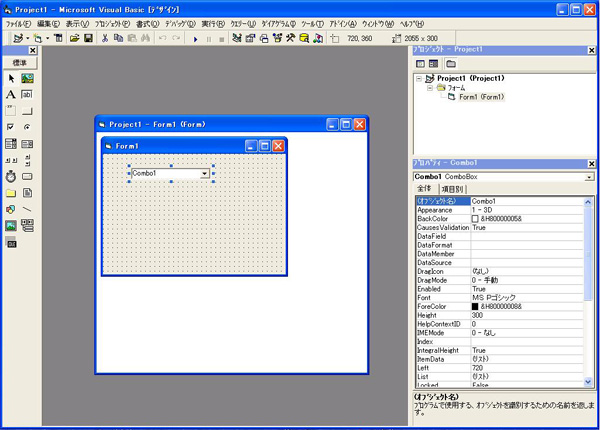Open the 編集(E) menu
The image size is (600, 430).
pyautogui.click(x=49, y=24)
